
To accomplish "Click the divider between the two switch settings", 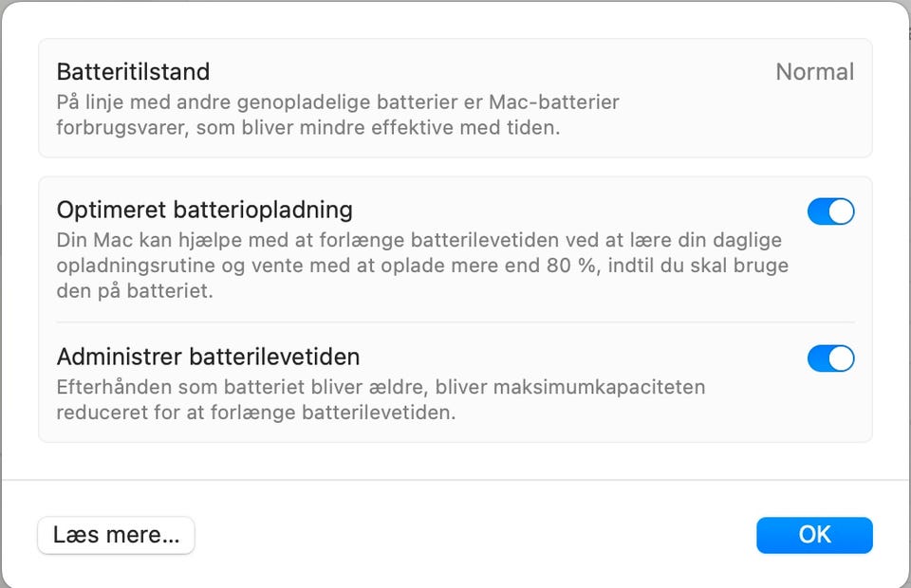I will [x=455, y=322].
